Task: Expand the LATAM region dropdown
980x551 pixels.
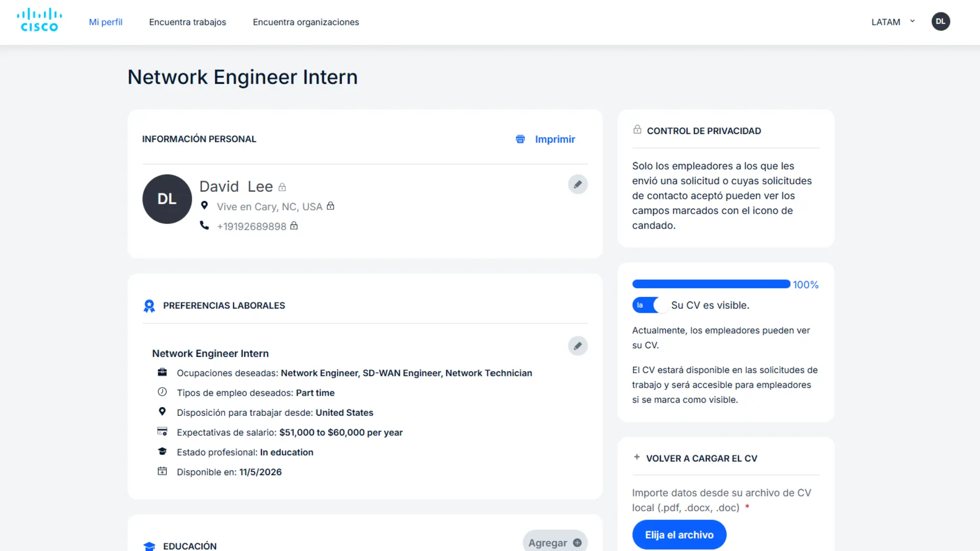Action: click(893, 22)
